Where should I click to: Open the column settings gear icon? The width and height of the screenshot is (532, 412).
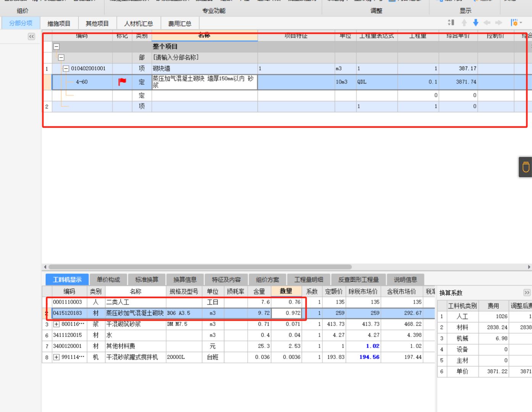pyautogui.click(x=514, y=23)
